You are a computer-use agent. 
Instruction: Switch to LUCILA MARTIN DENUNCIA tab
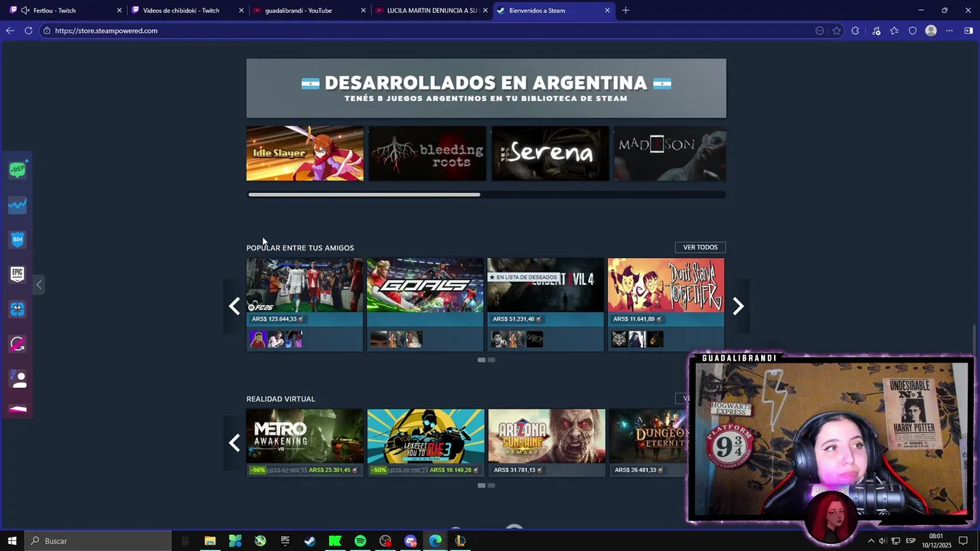[x=431, y=11]
